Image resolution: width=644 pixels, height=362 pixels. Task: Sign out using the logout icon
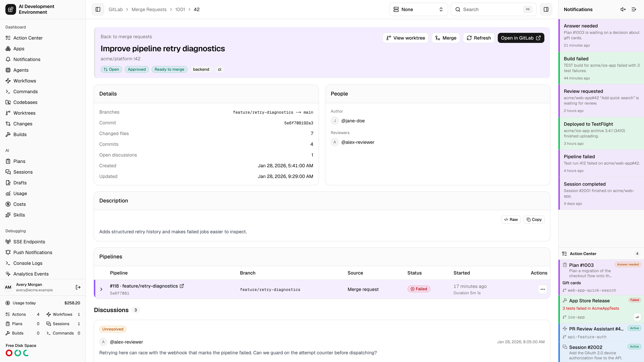click(78, 287)
